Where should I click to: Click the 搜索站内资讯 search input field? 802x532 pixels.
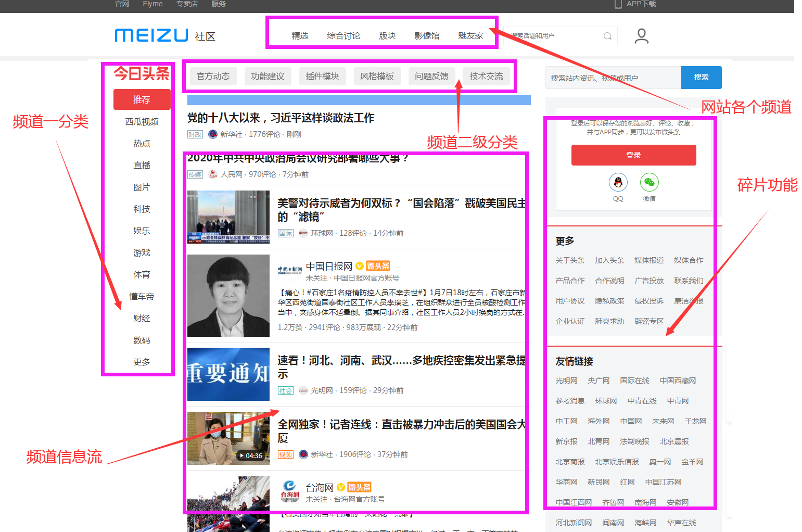pyautogui.click(x=613, y=78)
